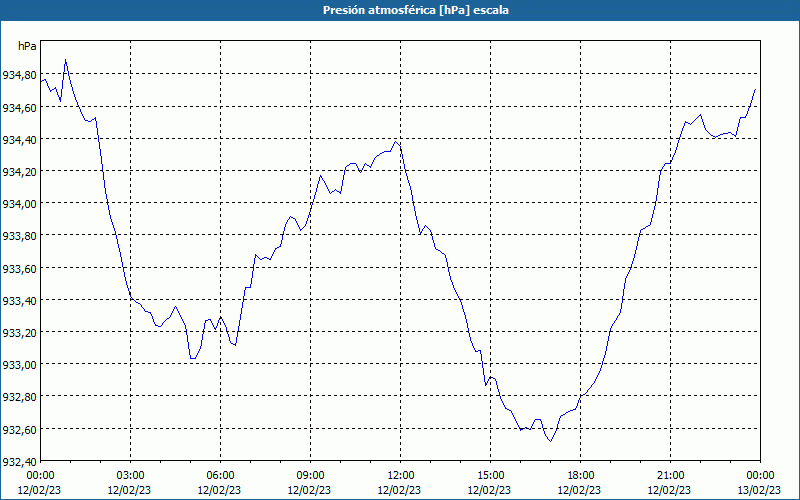Screen dimensions: 800x500
Task: Click the 15:00 time label
Action: tap(490, 476)
